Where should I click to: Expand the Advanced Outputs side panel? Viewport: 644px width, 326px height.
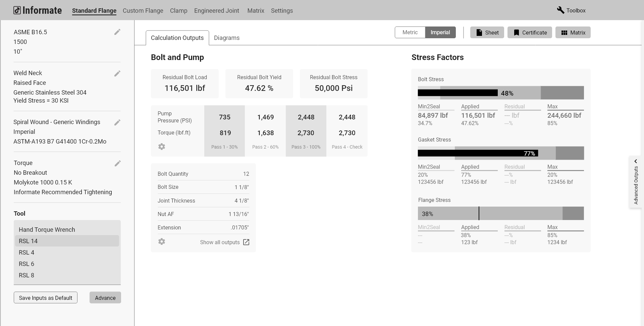pos(636,181)
